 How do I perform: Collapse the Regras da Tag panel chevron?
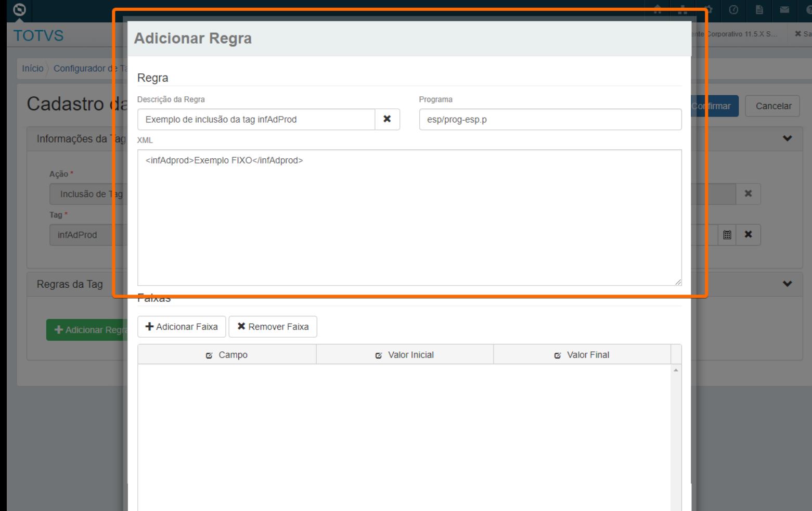[x=788, y=284]
